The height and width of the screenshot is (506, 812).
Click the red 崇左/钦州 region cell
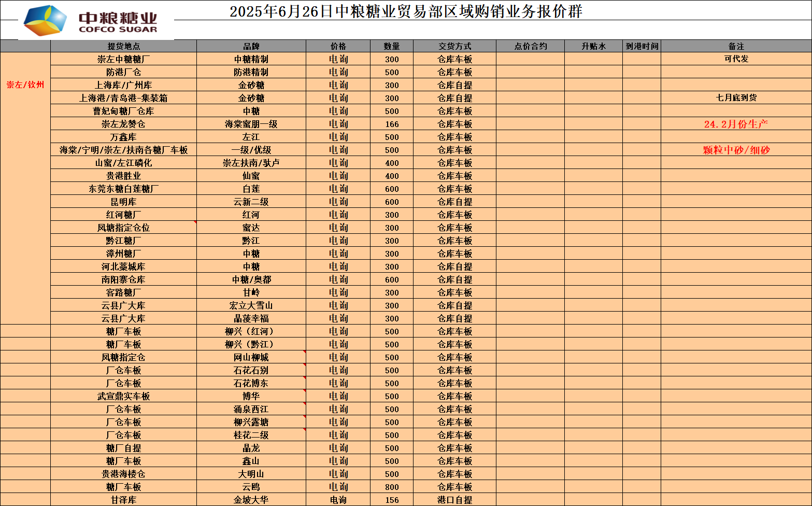click(25, 85)
